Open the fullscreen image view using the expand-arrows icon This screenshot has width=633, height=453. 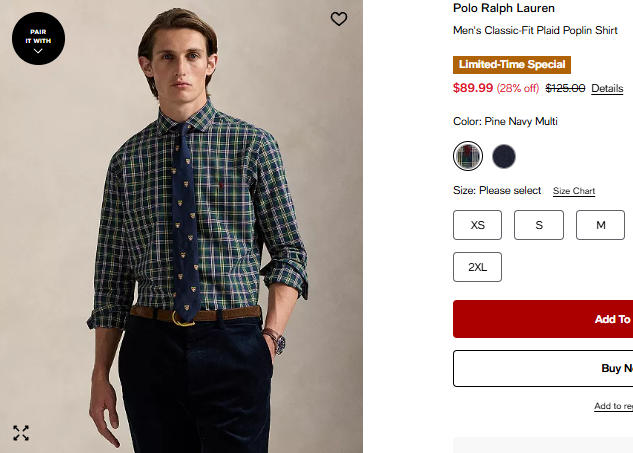(21, 433)
